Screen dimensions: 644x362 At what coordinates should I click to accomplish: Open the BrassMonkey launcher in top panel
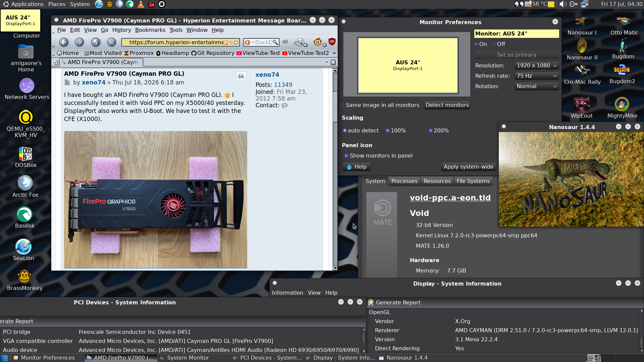click(109, 4)
